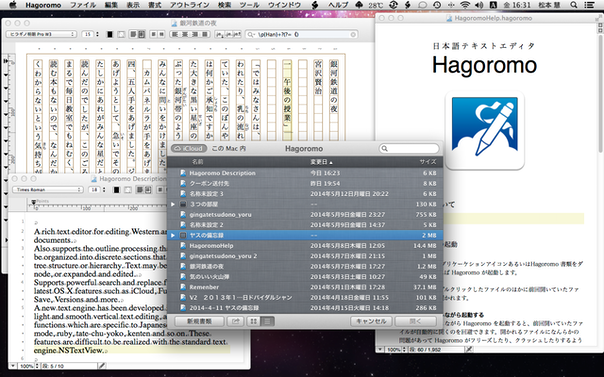604x377 pixels.
Task: Select the この Mac 内 location
Action: (229, 148)
